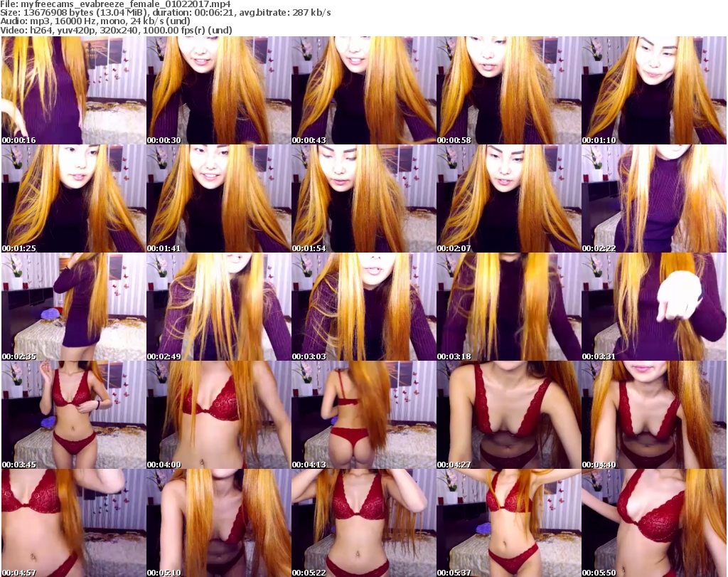Pick the preview frame at 00:05:22

click(363, 523)
